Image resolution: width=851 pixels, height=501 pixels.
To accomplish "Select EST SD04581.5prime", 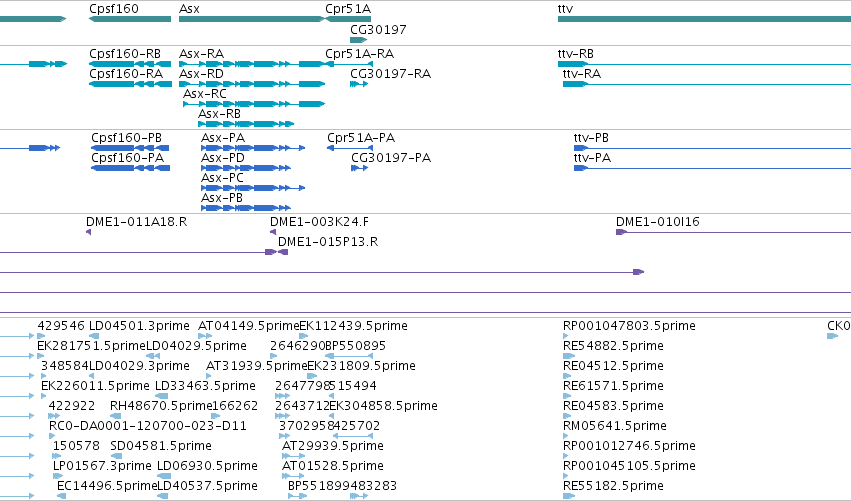I will click(x=161, y=447).
